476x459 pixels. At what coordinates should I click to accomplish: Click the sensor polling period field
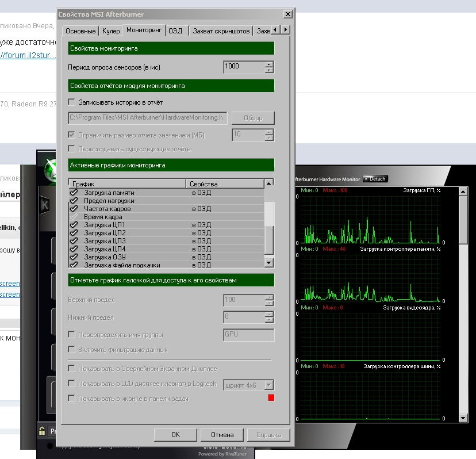click(244, 67)
